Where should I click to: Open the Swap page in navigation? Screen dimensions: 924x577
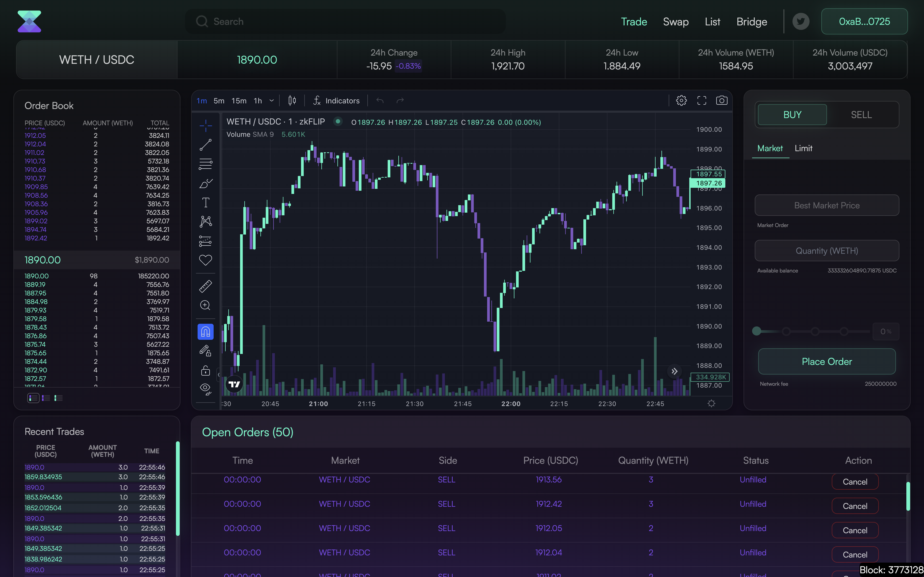click(675, 22)
